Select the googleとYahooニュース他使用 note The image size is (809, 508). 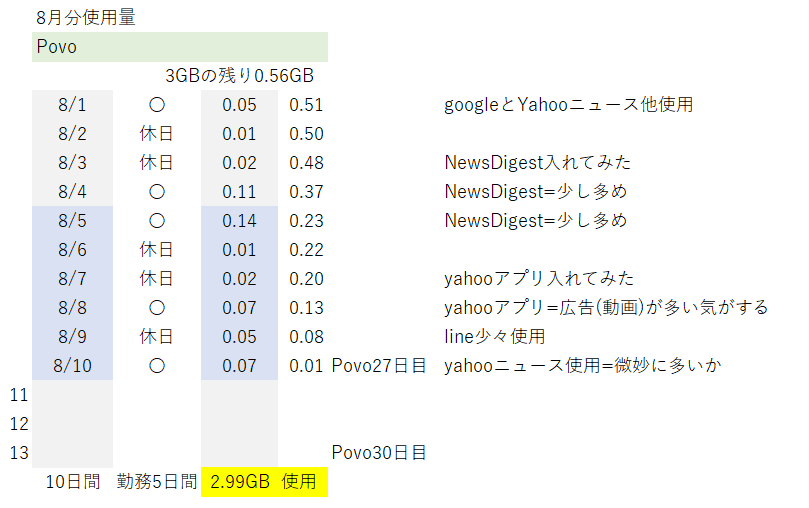click(568, 105)
